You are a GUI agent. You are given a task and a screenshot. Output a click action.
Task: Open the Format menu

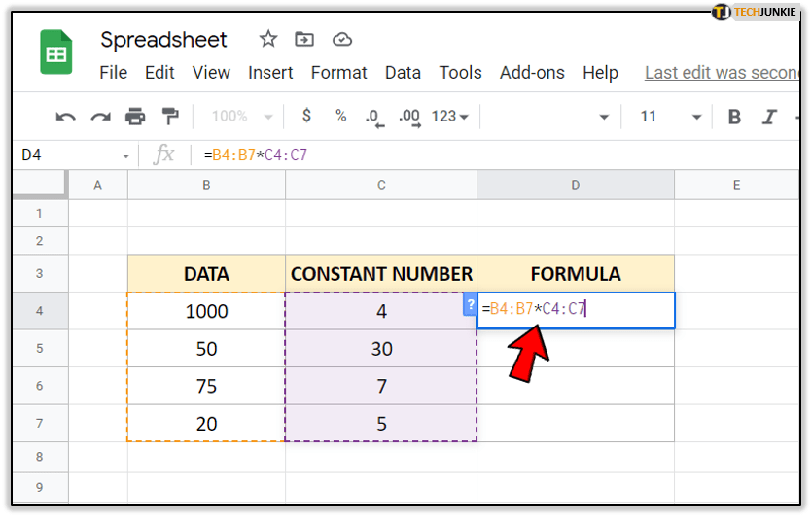pyautogui.click(x=338, y=73)
